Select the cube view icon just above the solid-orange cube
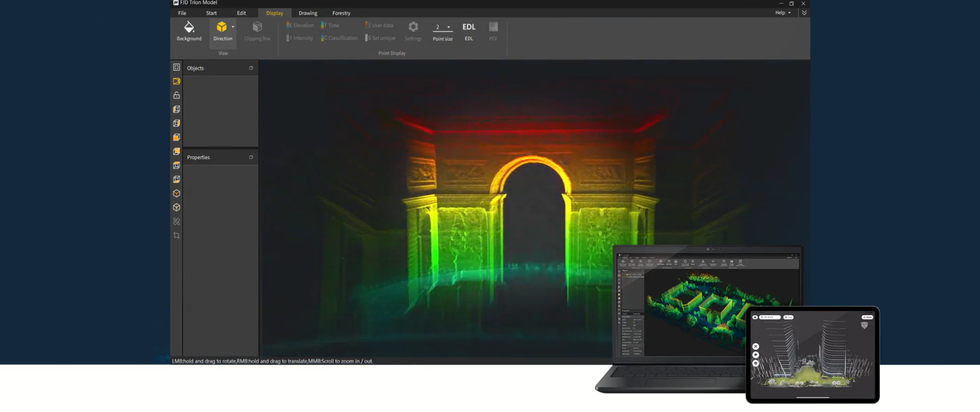The height and width of the screenshot is (412, 980). [x=177, y=123]
